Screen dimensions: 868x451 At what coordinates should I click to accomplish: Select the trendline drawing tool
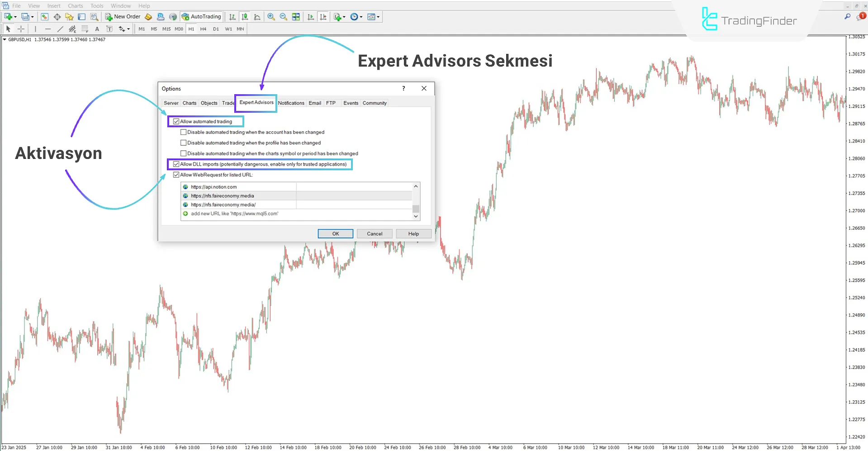[60, 29]
